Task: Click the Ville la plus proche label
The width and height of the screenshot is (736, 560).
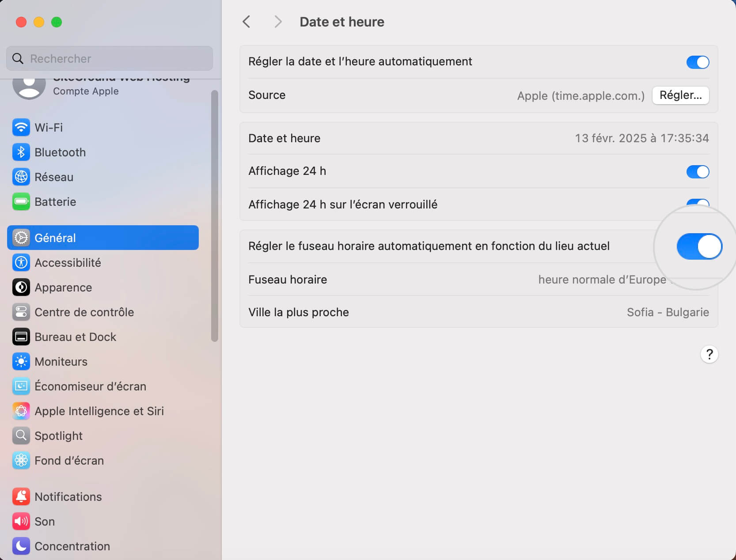Action: 299,312
